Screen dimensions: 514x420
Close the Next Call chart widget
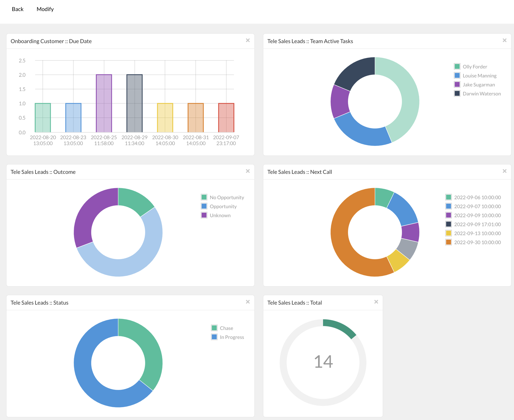[504, 171]
